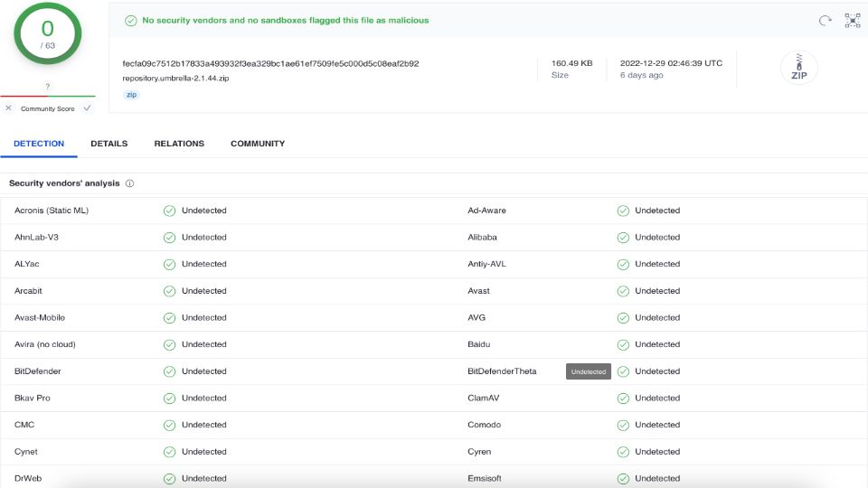Image resolution: width=868 pixels, height=488 pixels.
Task: Click the Avira (no cloud) vendor name
Action: point(45,344)
